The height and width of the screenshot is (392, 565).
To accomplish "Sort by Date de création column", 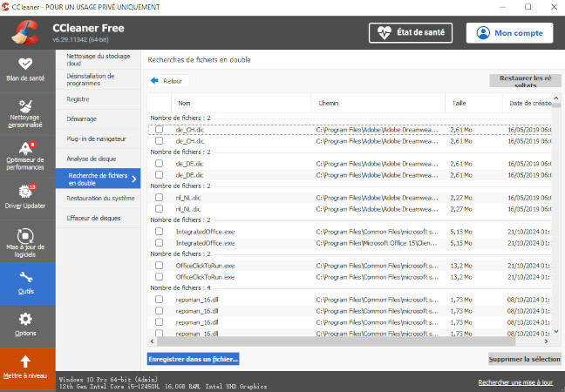I will 527,104.
